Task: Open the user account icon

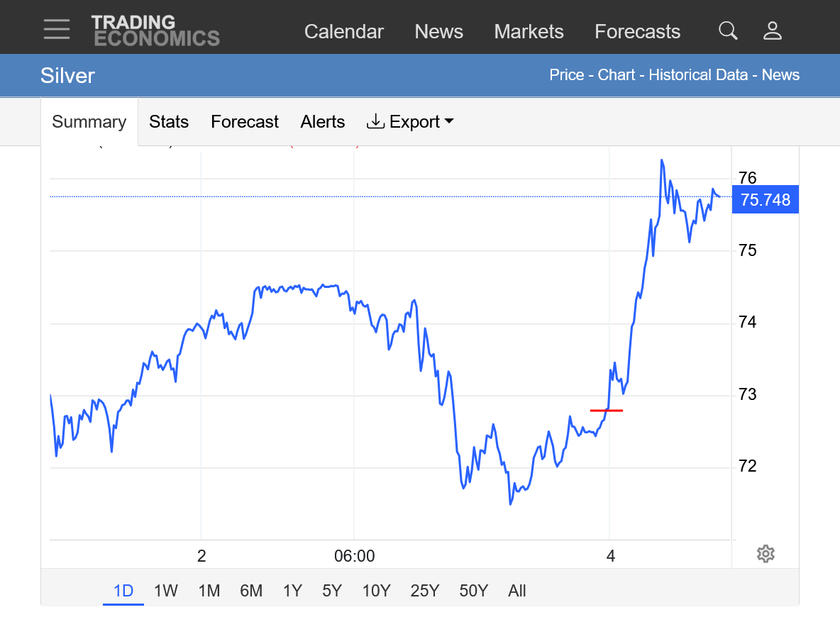Action: click(x=772, y=30)
